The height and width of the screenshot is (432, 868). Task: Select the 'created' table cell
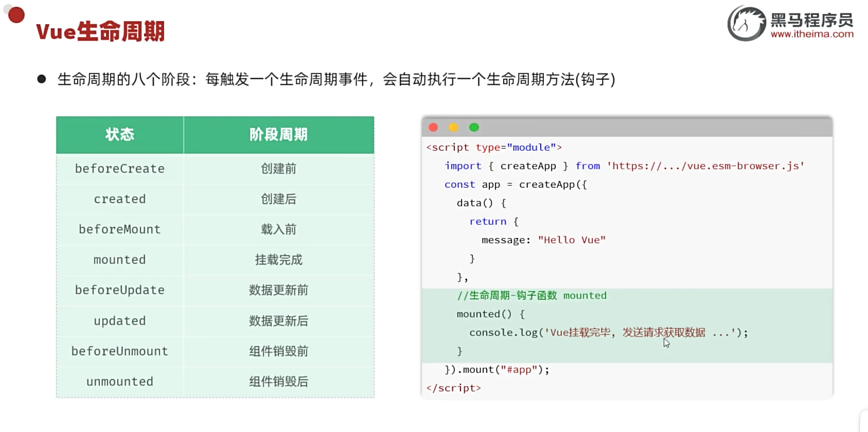[x=120, y=199]
